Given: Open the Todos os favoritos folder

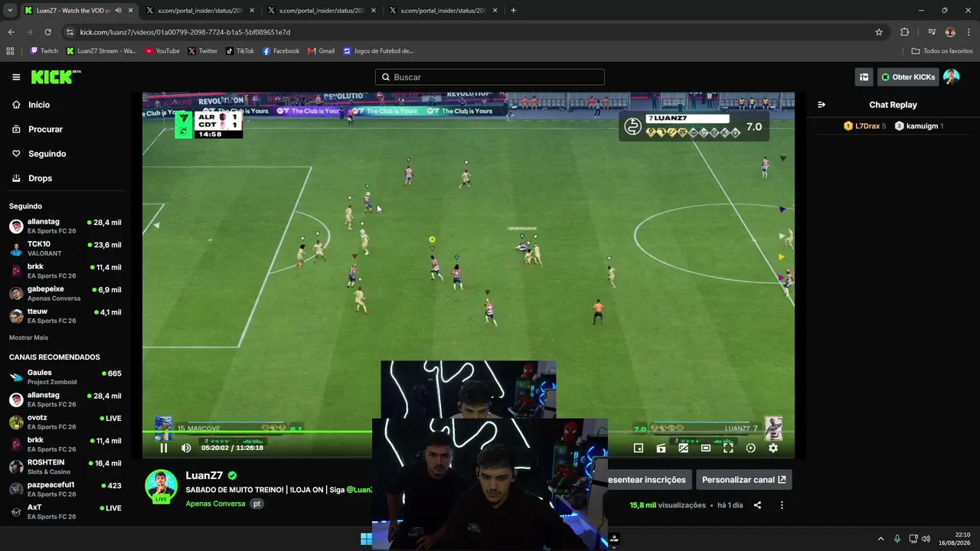Looking at the screenshot, I should (x=942, y=51).
